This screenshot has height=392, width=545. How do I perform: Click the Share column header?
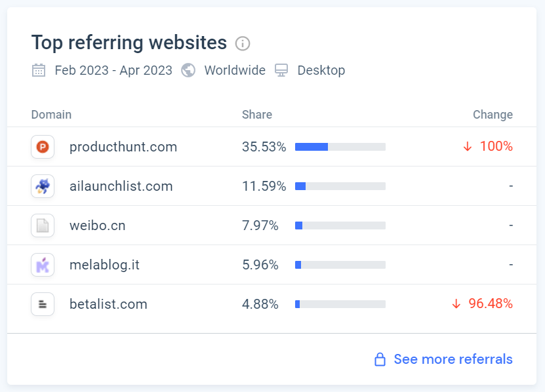pyautogui.click(x=257, y=115)
